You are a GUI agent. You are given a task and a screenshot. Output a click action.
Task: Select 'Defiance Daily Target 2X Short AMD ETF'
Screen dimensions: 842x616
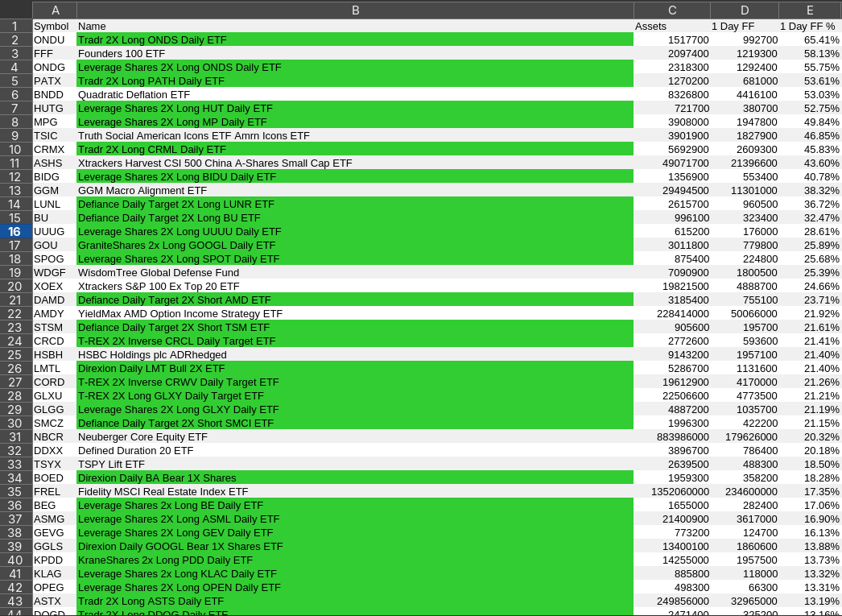pos(355,300)
